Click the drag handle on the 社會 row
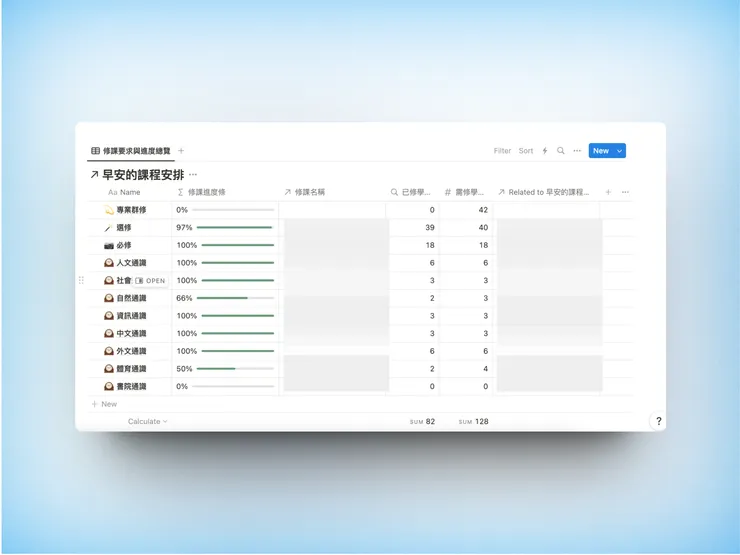 point(81,280)
